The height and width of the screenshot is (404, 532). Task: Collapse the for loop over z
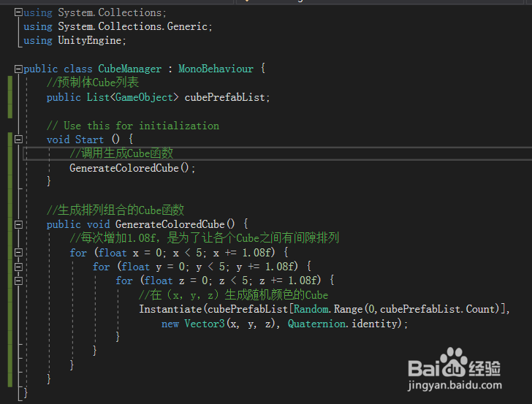click(x=18, y=281)
